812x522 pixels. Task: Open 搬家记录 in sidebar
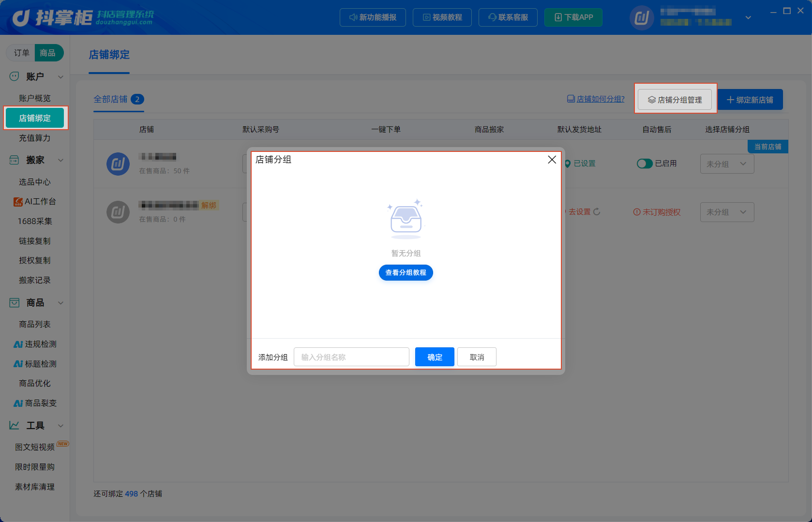35,280
